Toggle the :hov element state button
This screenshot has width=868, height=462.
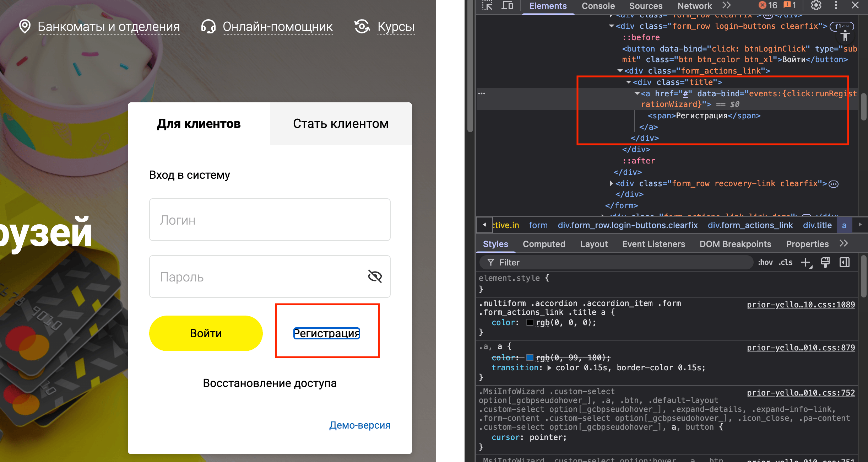pos(765,263)
